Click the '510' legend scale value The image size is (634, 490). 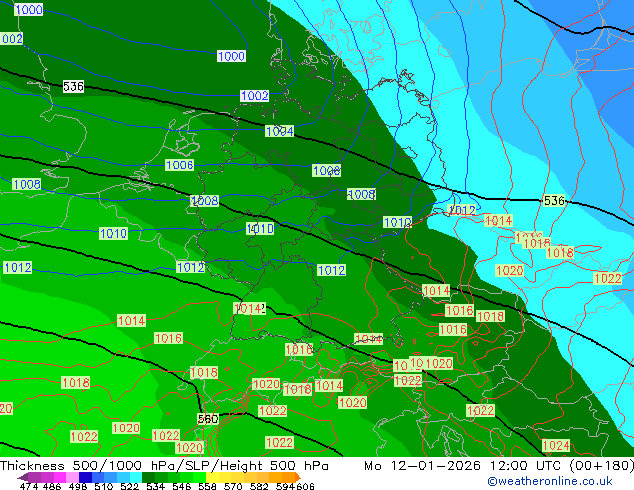click(x=104, y=486)
